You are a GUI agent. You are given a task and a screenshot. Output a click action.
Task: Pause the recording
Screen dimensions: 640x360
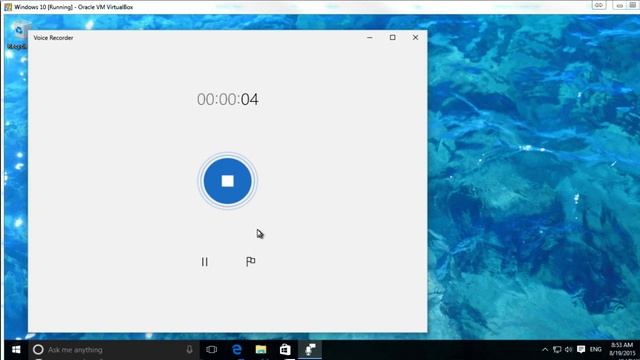pyautogui.click(x=204, y=262)
